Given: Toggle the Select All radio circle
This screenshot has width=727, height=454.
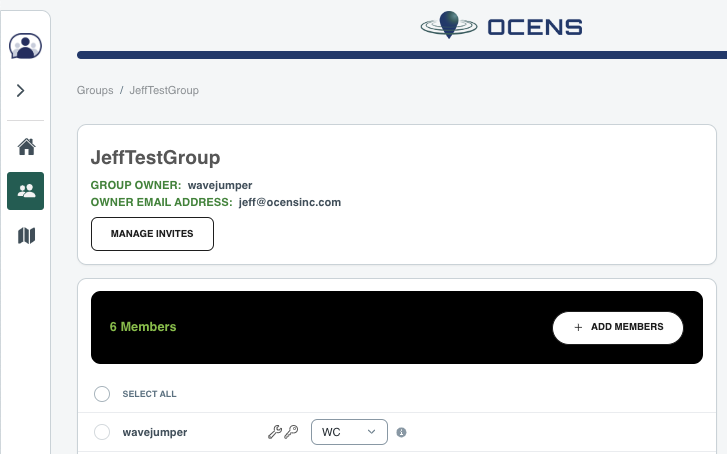Looking at the screenshot, I should click(102, 394).
